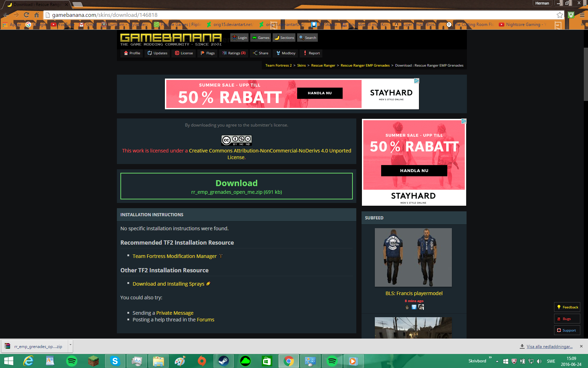Open AdChoices icon on top banner ad
The height and width of the screenshot is (368, 588).
coord(416,81)
